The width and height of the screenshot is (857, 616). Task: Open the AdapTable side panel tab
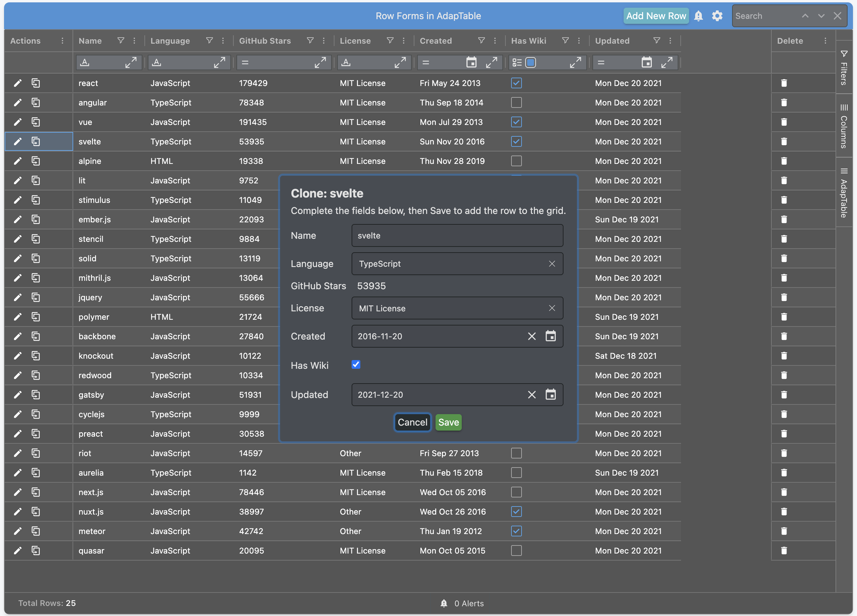click(x=844, y=193)
